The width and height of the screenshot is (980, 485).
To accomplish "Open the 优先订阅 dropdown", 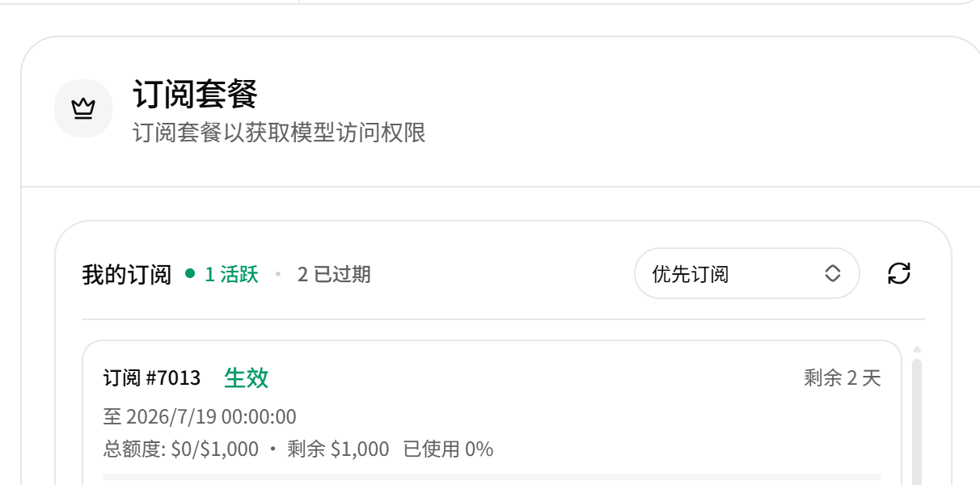I will point(746,273).
